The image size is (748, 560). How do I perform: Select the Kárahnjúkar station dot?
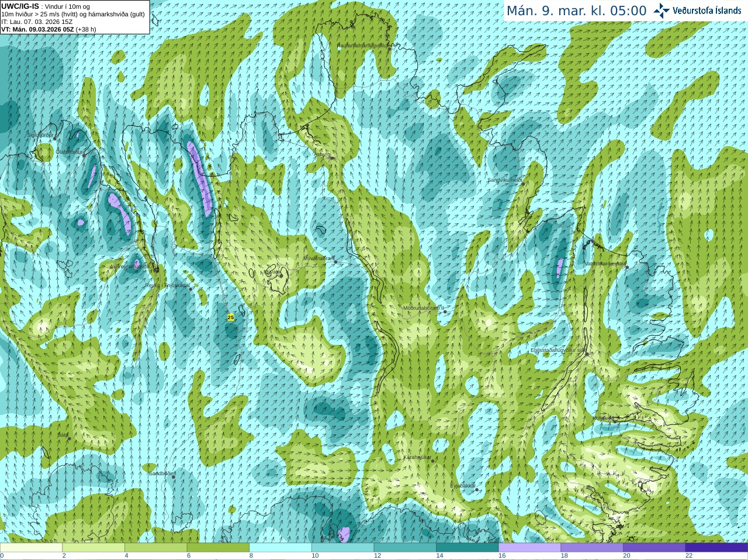433,461
